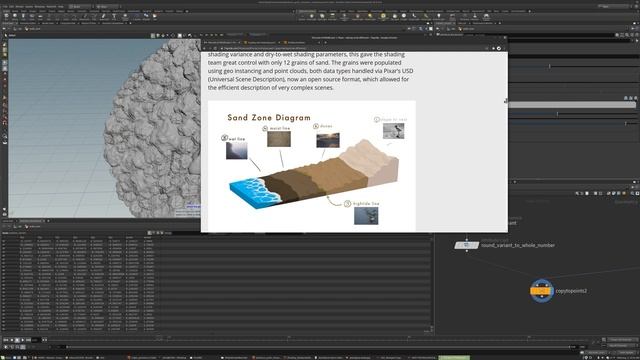Go back in the browser window

click(205, 48)
